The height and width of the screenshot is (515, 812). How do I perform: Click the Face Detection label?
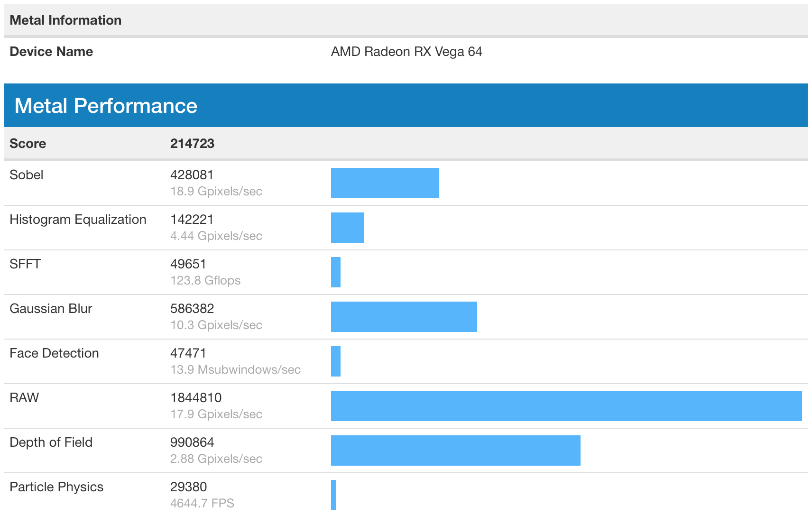pos(54,353)
